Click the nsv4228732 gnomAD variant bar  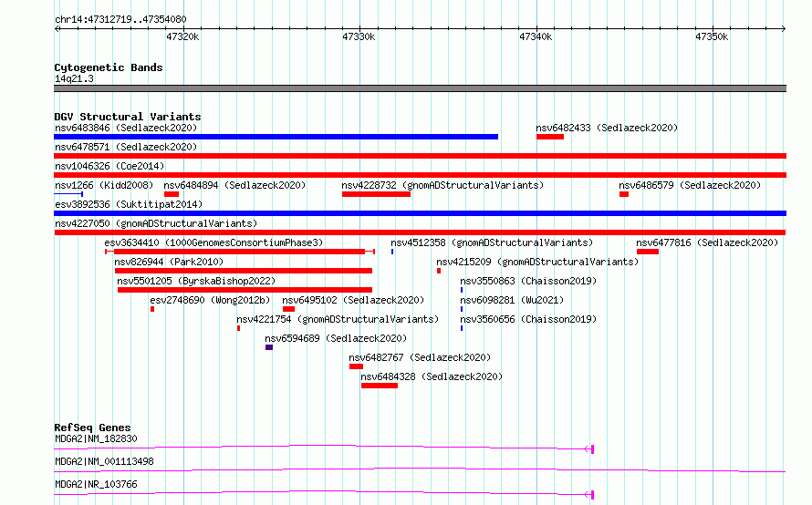click(x=376, y=194)
